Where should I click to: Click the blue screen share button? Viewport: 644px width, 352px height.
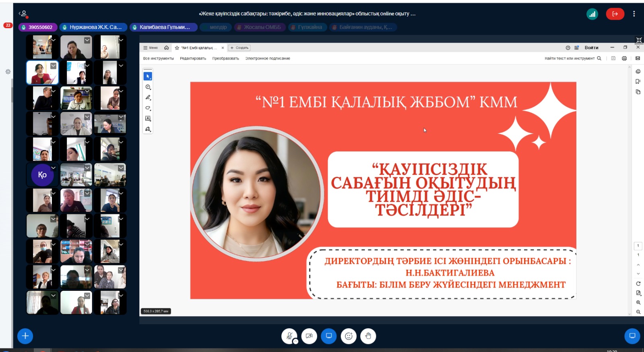point(328,336)
